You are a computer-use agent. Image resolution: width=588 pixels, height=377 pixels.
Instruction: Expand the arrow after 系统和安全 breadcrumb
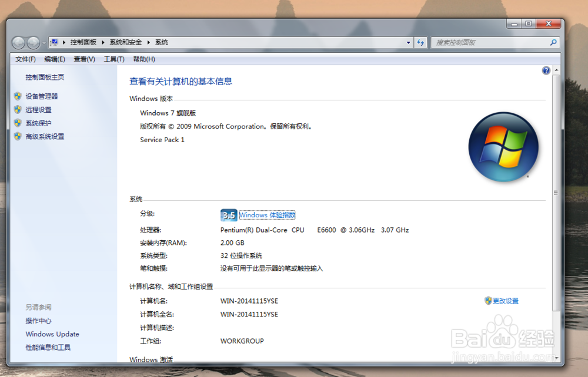pos(149,42)
